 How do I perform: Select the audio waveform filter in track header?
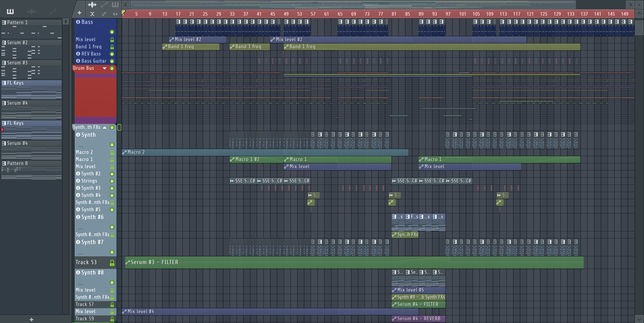[92, 4]
